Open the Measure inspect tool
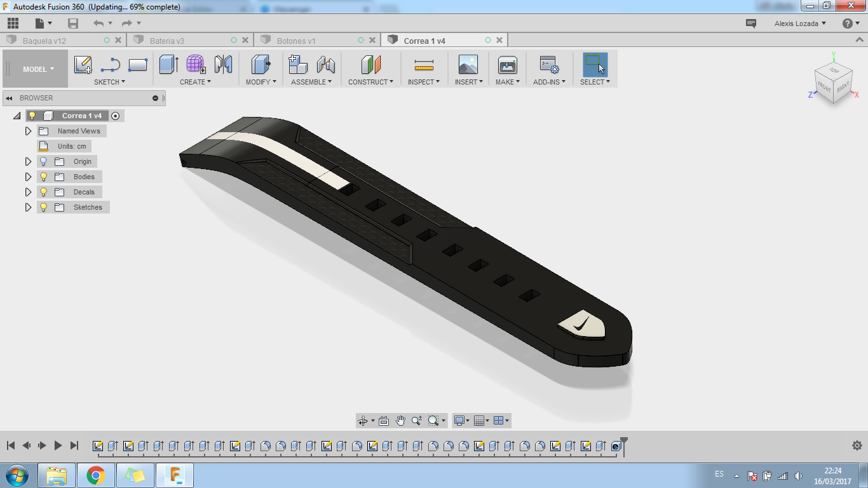The image size is (868, 488). click(423, 65)
